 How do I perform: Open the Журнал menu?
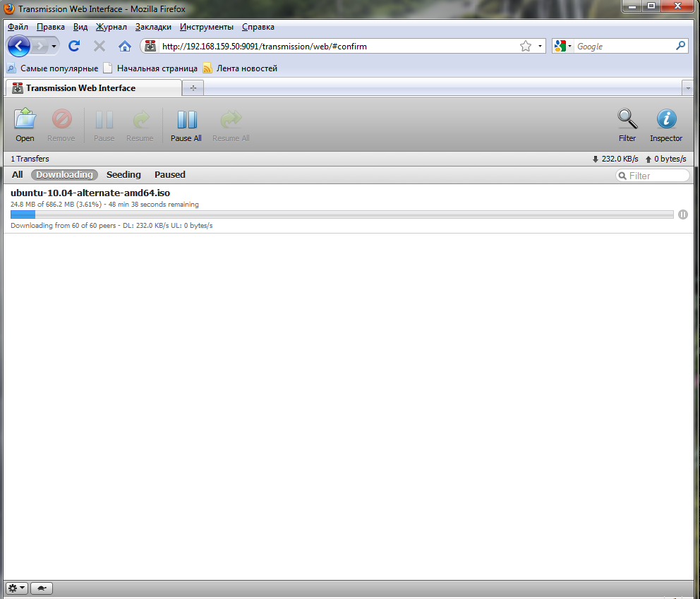pos(111,27)
